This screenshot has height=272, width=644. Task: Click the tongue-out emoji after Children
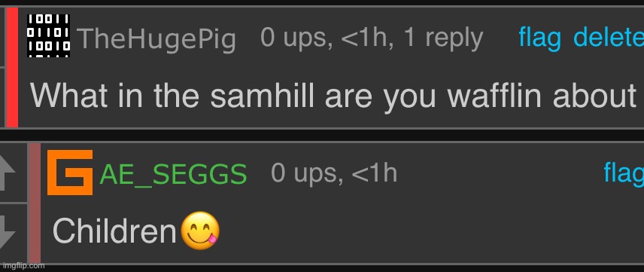200,231
